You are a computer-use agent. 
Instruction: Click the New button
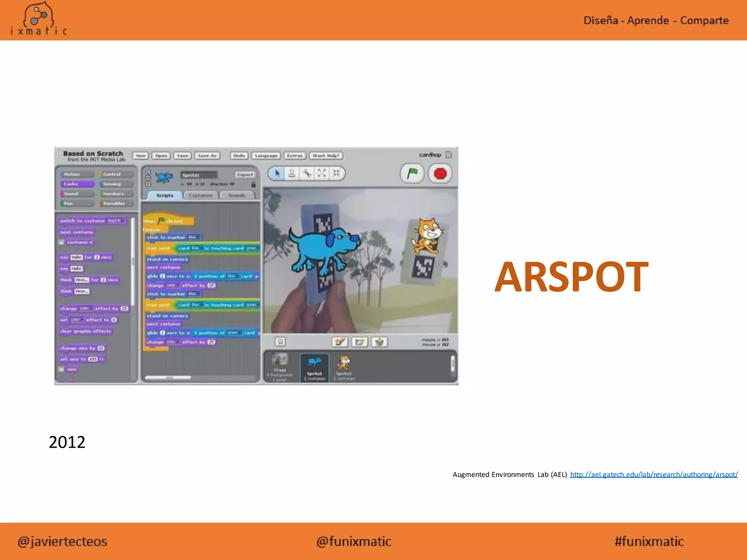click(x=140, y=156)
